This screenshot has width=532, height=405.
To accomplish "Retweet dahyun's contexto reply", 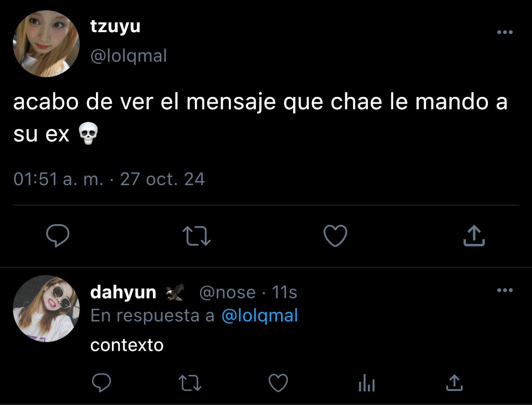I will [191, 383].
